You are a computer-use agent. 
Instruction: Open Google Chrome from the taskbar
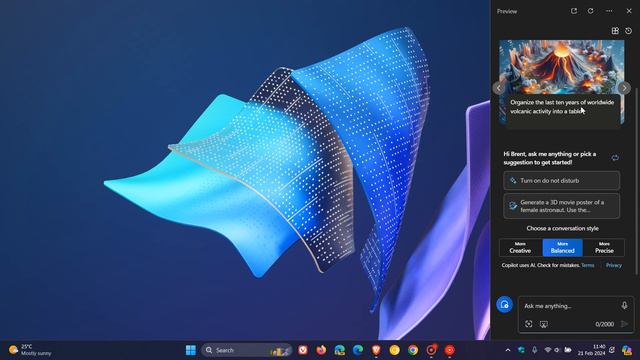click(413, 350)
